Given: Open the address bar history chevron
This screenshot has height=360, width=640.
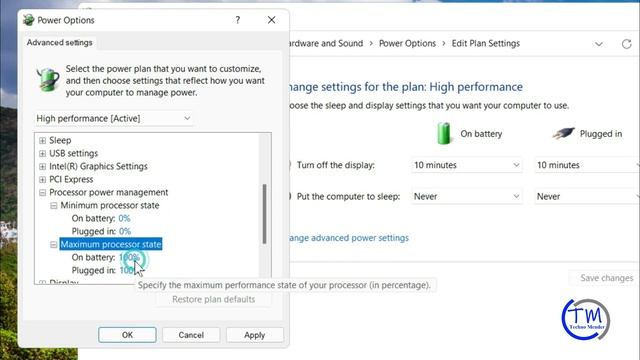Looking at the screenshot, I should 598,44.
